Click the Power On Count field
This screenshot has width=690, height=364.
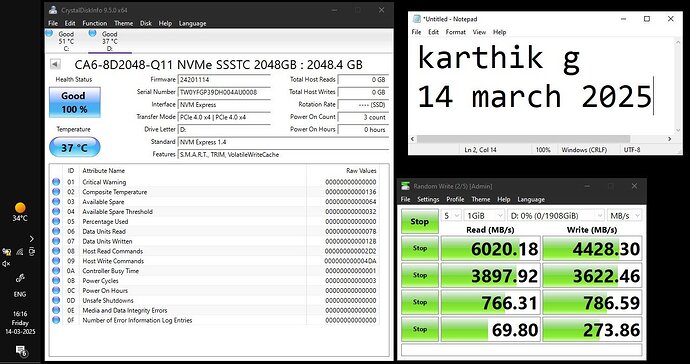tap(363, 117)
